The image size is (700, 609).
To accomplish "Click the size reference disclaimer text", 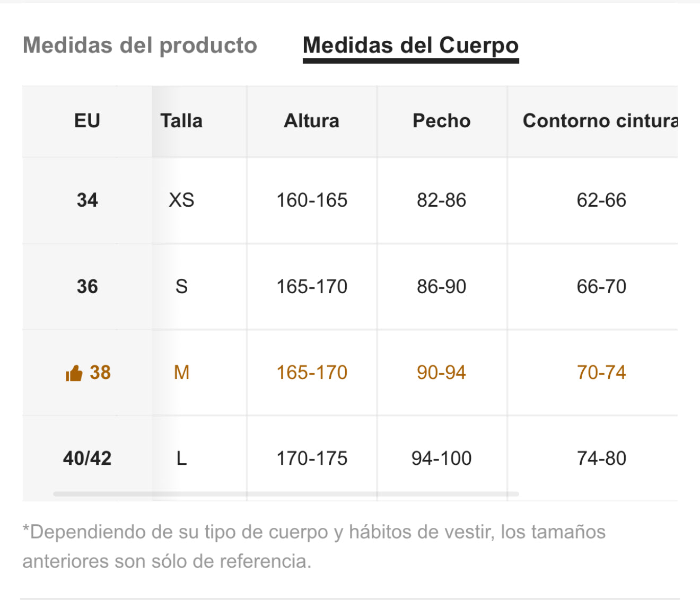I will point(314,546).
